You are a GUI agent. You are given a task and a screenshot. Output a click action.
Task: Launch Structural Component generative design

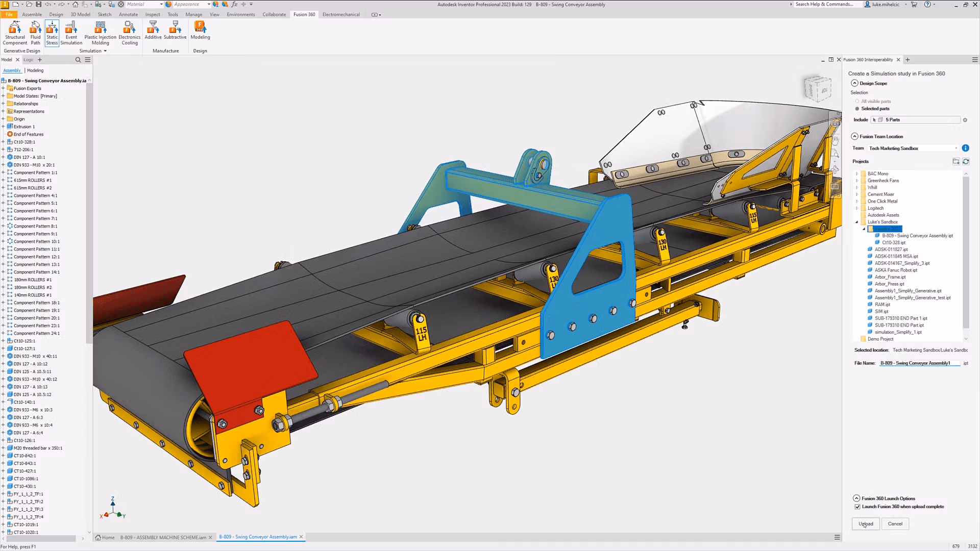click(15, 33)
